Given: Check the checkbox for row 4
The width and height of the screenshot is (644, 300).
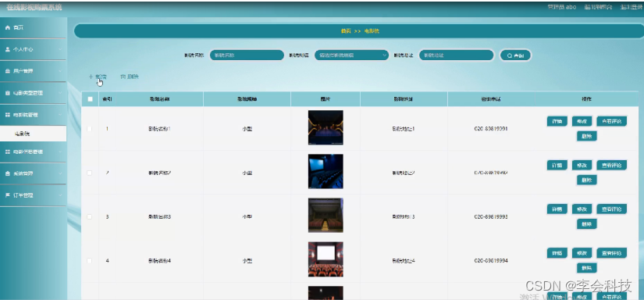Looking at the screenshot, I should 90,261.
